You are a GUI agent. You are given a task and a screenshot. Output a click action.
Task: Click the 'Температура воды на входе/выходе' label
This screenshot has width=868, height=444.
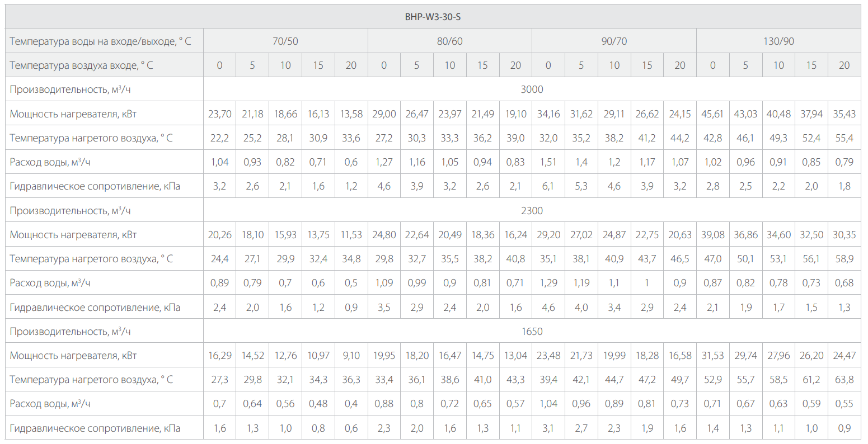point(100,41)
